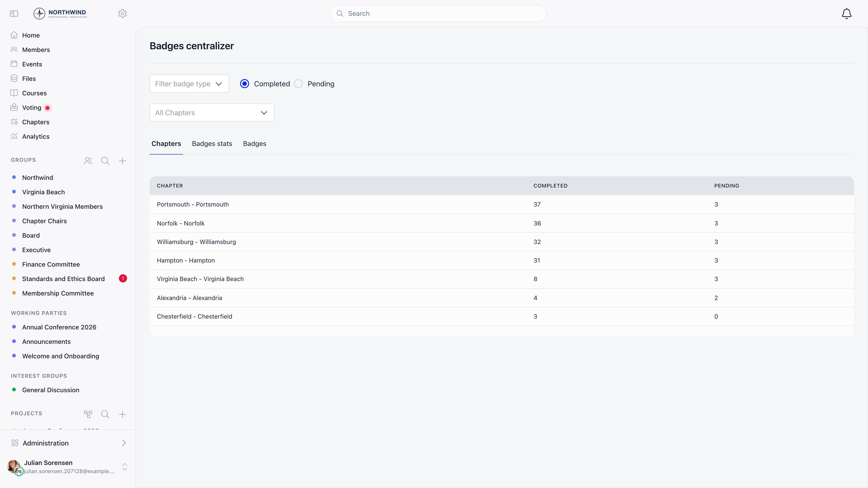Search groups magnifier icon
The height and width of the screenshot is (488, 868).
(x=105, y=161)
